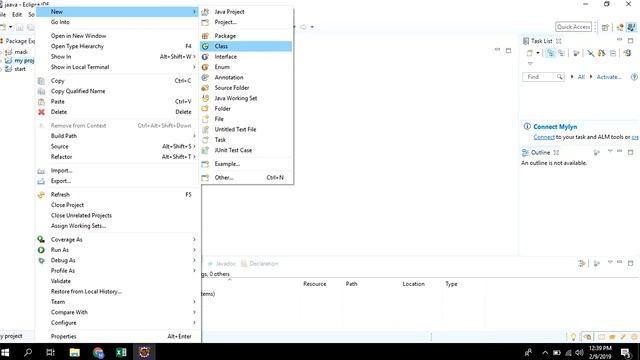Expand the New submenu arrow
Viewport: 640px width, 360px height.
194,12
